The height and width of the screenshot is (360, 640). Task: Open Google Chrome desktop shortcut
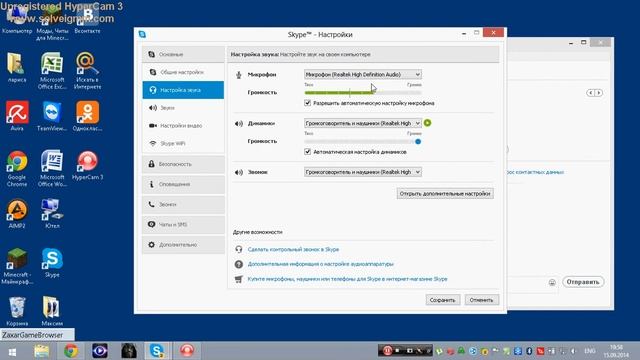click(17, 168)
